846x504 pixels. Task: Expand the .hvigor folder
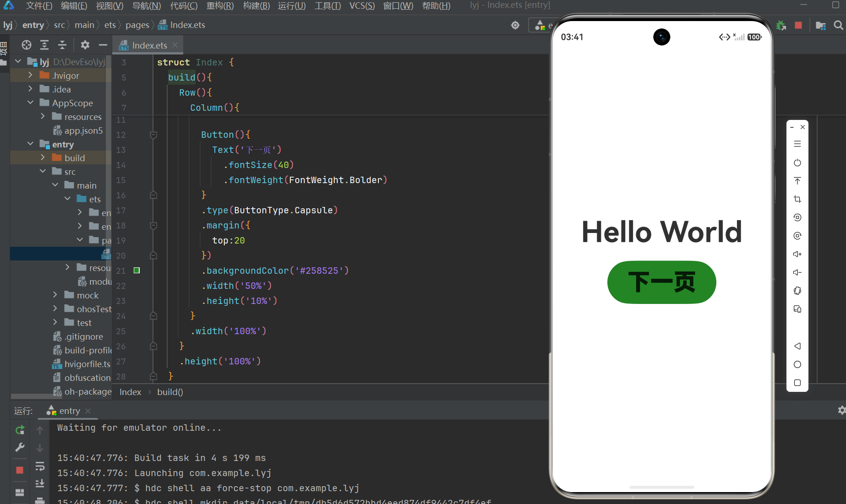pos(30,75)
